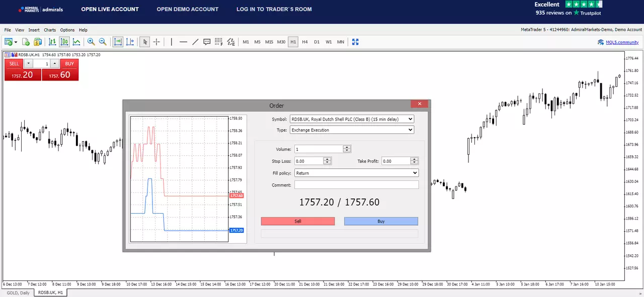
Task: Toggle the H1 timeframe button
Action: (293, 42)
